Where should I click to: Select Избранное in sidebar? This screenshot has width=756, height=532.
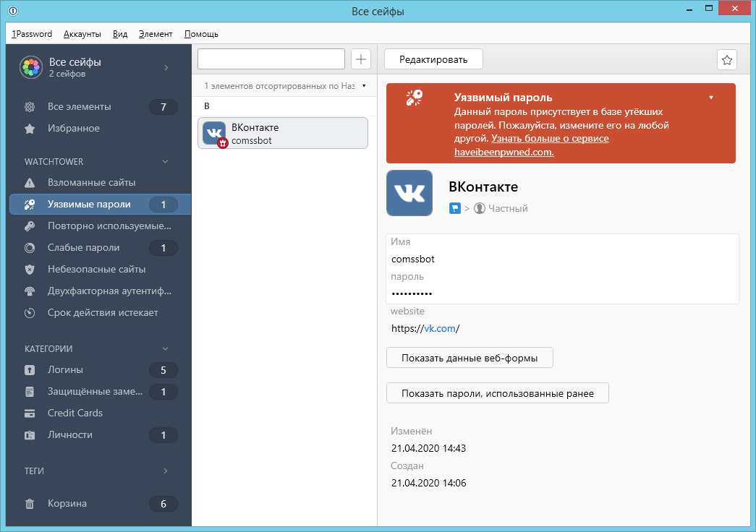(99, 129)
